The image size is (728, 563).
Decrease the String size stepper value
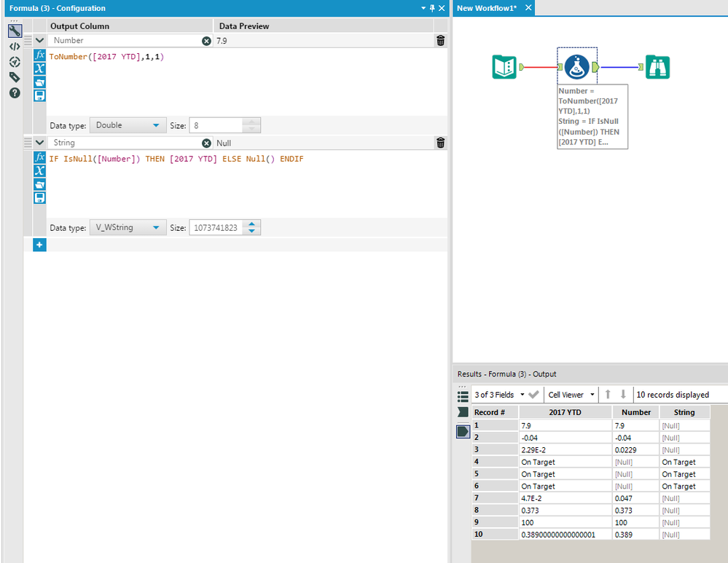coord(251,231)
